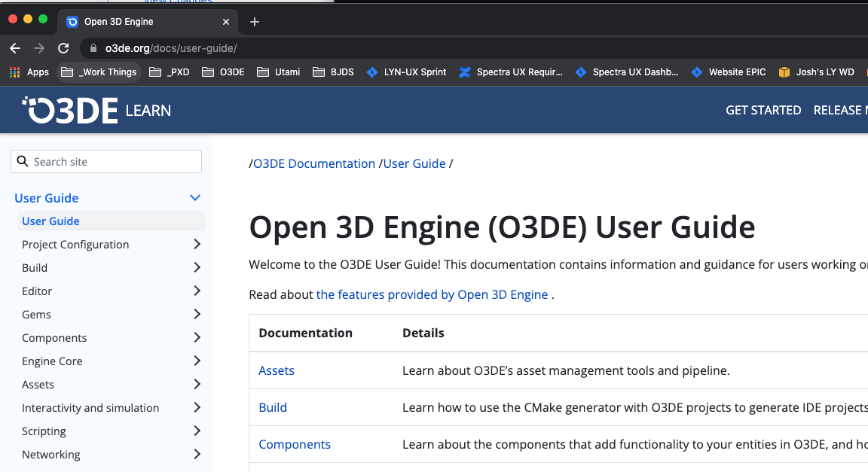Image resolution: width=868 pixels, height=472 pixels.
Task: Expand the Interactivity and simulation chevron
Action: 197,407
